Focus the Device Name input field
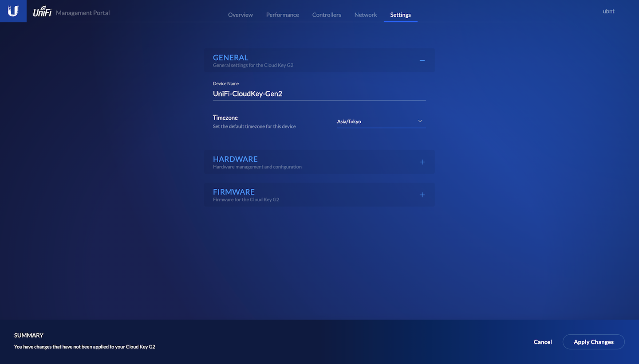639x364 pixels. (x=319, y=94)
